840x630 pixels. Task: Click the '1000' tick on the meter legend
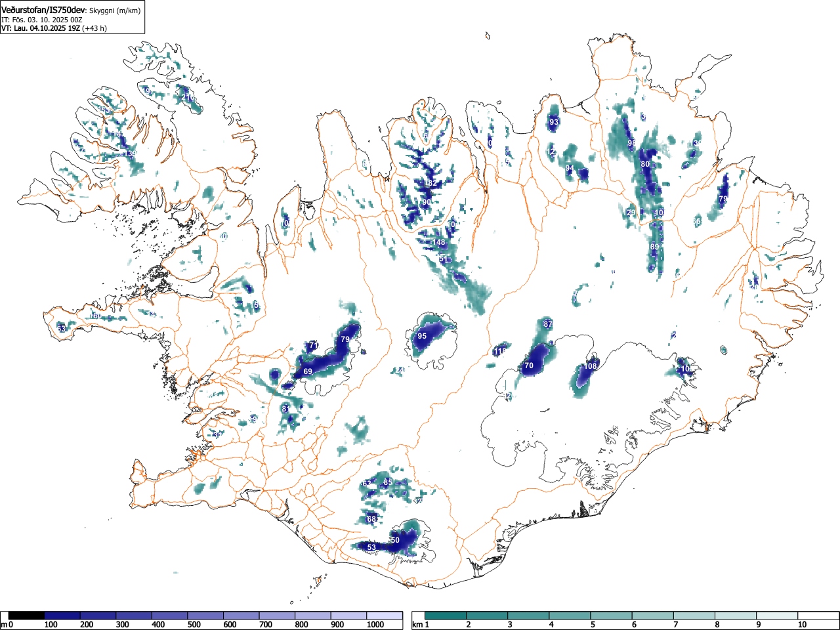375,625
